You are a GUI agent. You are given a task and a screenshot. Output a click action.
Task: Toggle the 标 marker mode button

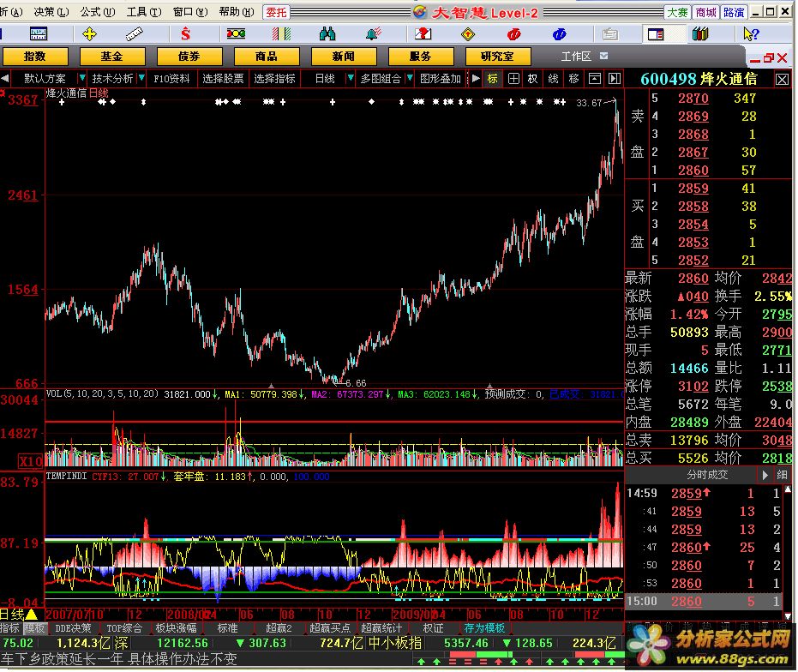click(492, 78)
